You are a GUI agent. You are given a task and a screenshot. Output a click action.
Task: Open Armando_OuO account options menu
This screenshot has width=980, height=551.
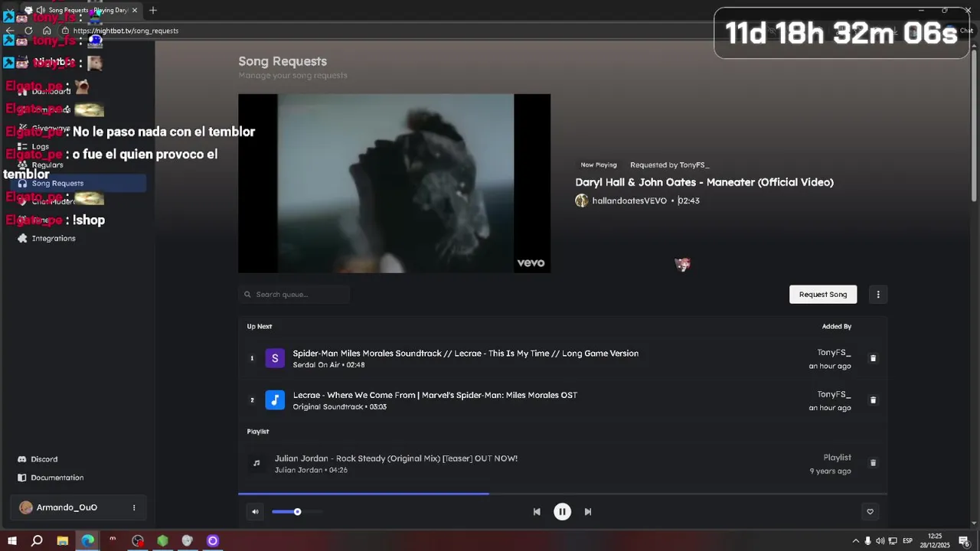click(x=134, y=507)
